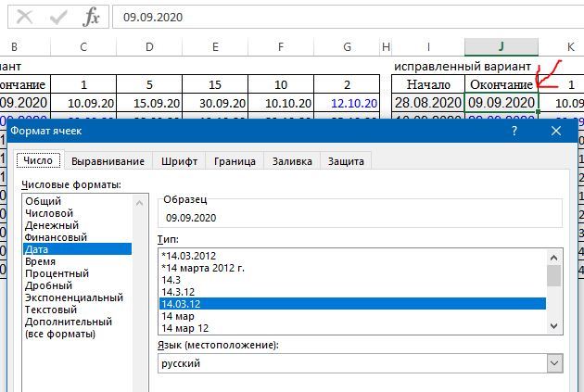The height and width of the screenshot is (392, 584).
Task: Open the Insert Function fx icon
Action: (x=91, y=17)
